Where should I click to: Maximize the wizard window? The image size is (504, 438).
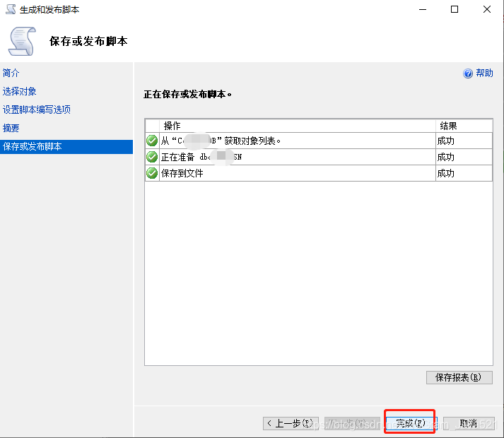[455, 9]
